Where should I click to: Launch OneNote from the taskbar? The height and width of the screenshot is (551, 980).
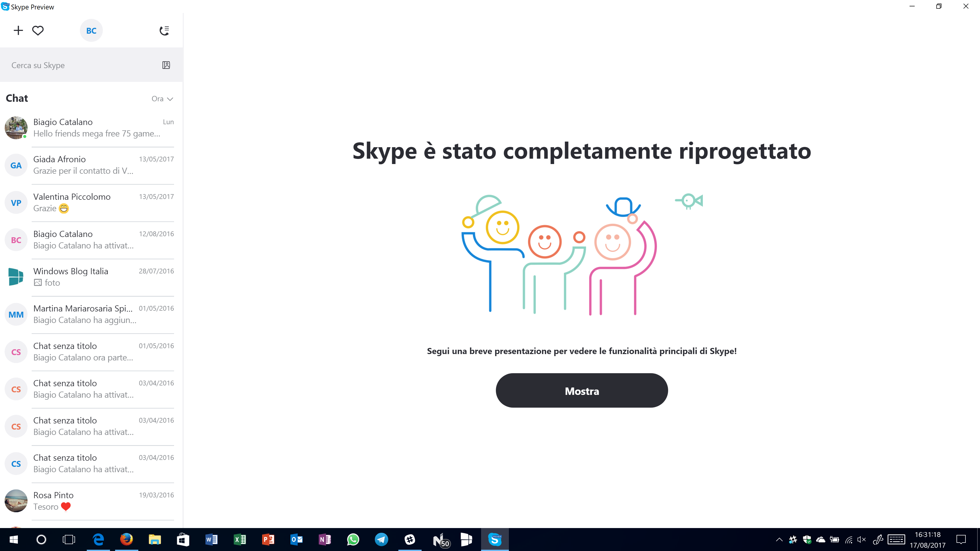325,539
